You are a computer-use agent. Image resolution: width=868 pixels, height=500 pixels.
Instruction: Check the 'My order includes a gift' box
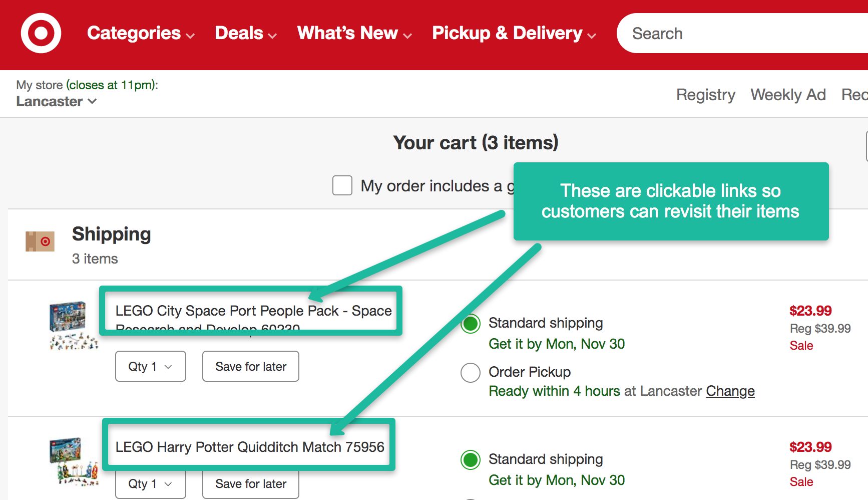(x=342, y=185)
